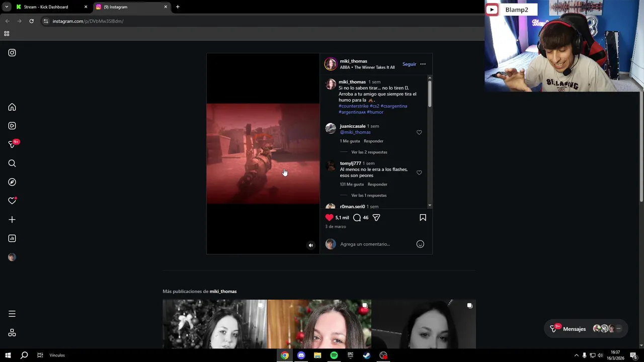
Task: Close the Kick Dashboard tab
Action: 86,7
